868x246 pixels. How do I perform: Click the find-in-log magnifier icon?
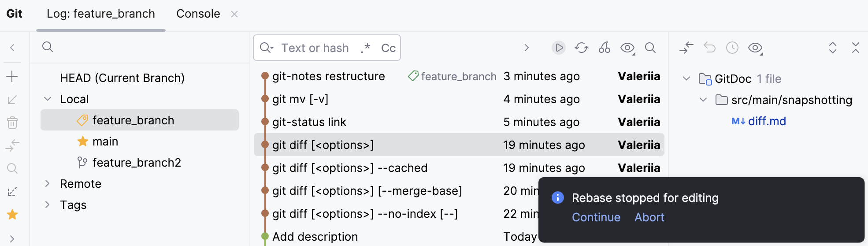point(650,48)
